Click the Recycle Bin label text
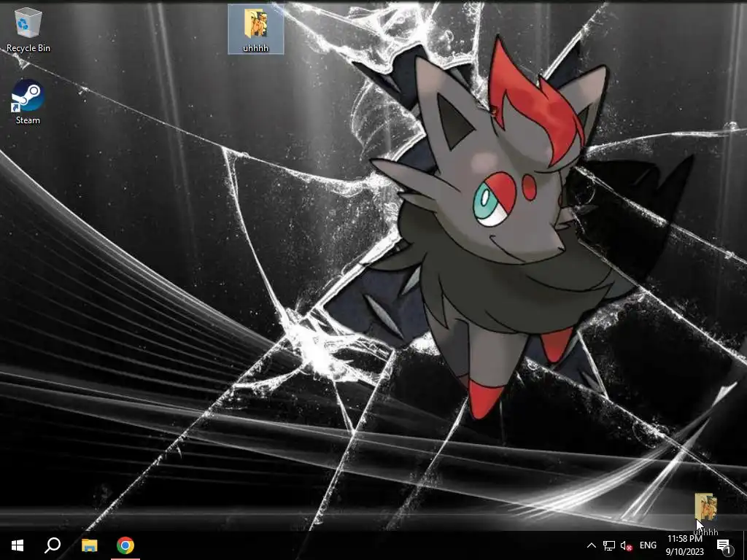 (x=28, y=48)
